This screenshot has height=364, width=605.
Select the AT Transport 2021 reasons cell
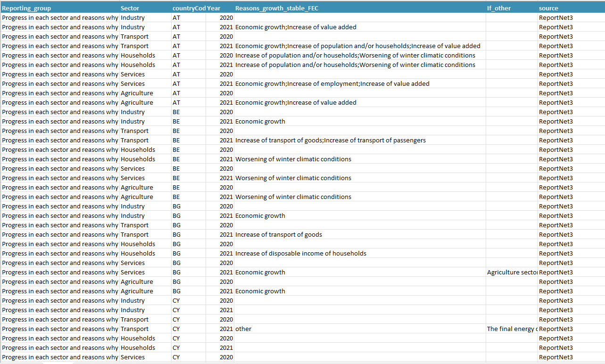(360, 46)
